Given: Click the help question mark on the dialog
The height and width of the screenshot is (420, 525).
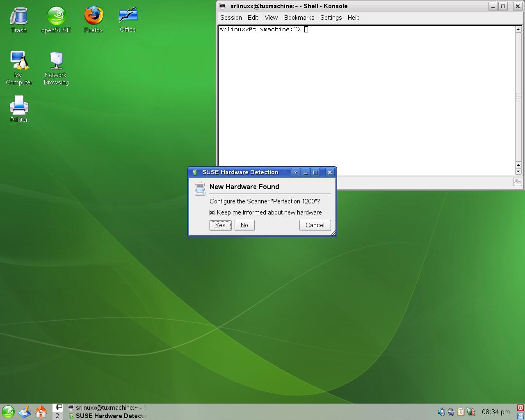Looking at the screenshot, I should tap(295, 173).
